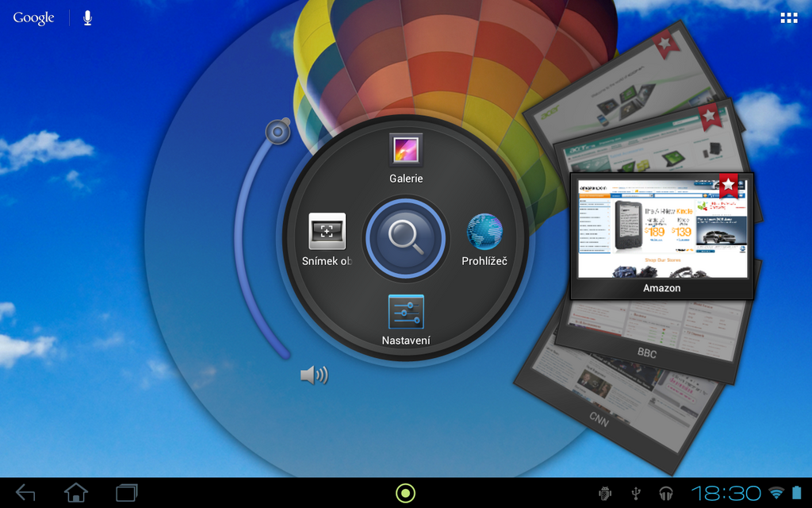812x508 pixels.
Task: Tap the home navigation icon
Action: 75,492
